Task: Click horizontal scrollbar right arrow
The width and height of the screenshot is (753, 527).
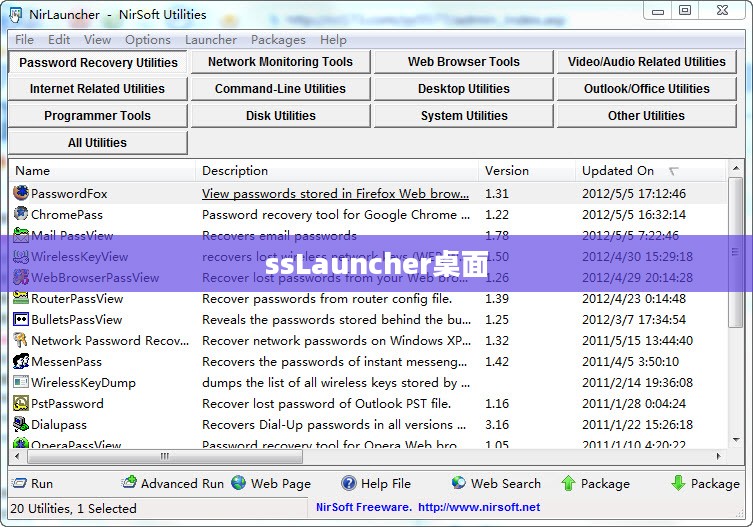Action: tap(719, 456)
